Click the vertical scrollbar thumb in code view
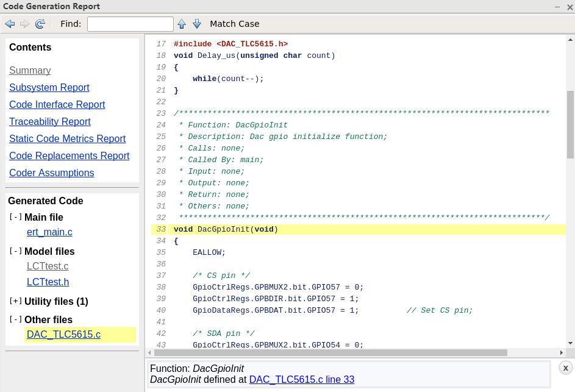 570,125
